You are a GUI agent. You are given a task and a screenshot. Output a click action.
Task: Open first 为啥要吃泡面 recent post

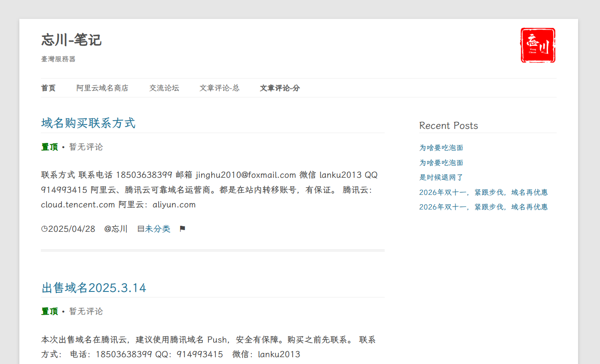[x=441, y=148]
